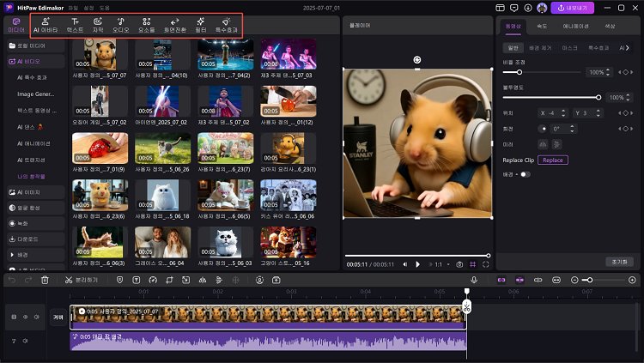
Task: Click the microphone voice-over icon
Action: (x=474, y=280)
